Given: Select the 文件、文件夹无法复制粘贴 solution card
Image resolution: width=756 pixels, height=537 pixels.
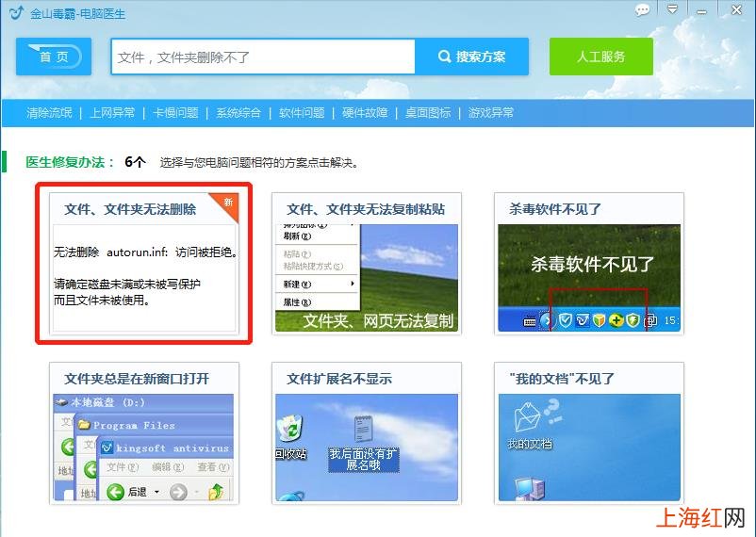Looking at the screenshot, I should click(x=367, y=264).
